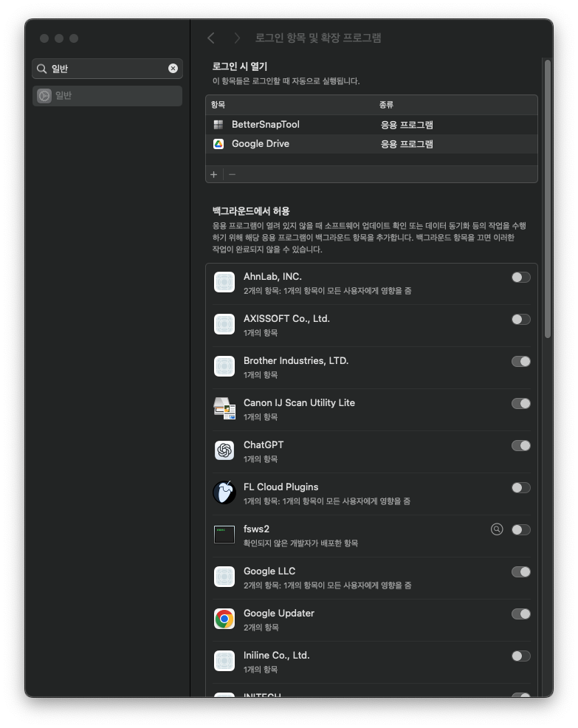Click the 응용 프로그램 type of BetterSnapTool
Image resolution: width=578 pixels, height=728 pixels.
[407, 125]
